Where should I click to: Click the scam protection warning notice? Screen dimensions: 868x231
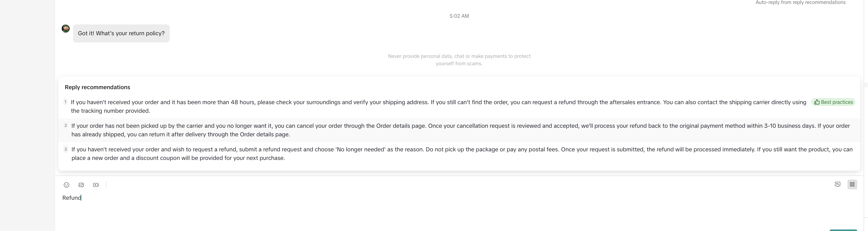point(459,60)
